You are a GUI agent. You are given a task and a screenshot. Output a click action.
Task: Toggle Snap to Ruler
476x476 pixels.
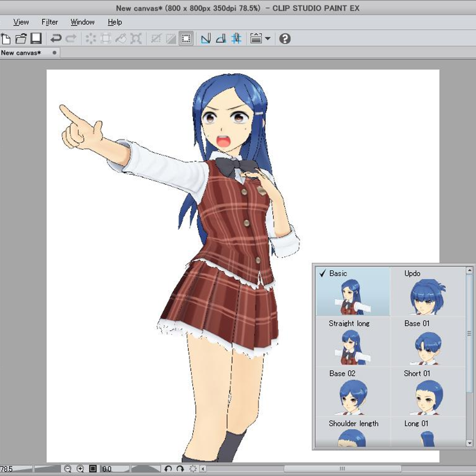pyautogui.click(x=206, y=39)
